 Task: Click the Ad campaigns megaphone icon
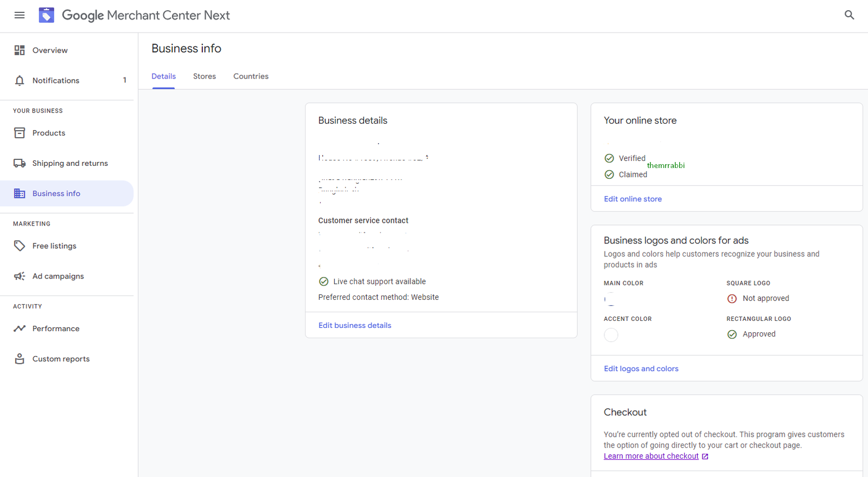[x=20, y=276]
